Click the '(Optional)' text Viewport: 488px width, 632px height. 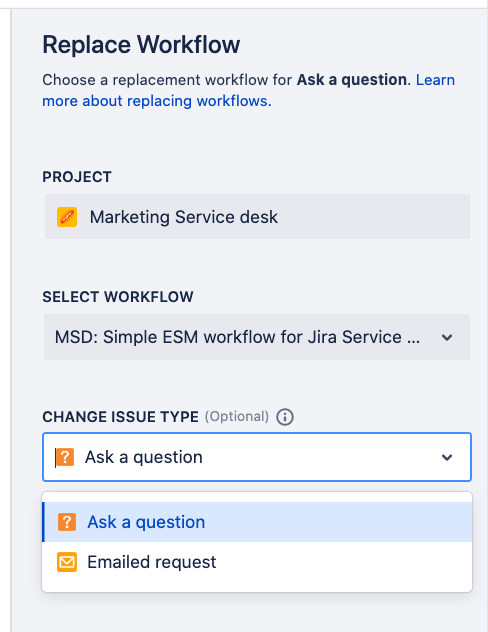(237, 417)
